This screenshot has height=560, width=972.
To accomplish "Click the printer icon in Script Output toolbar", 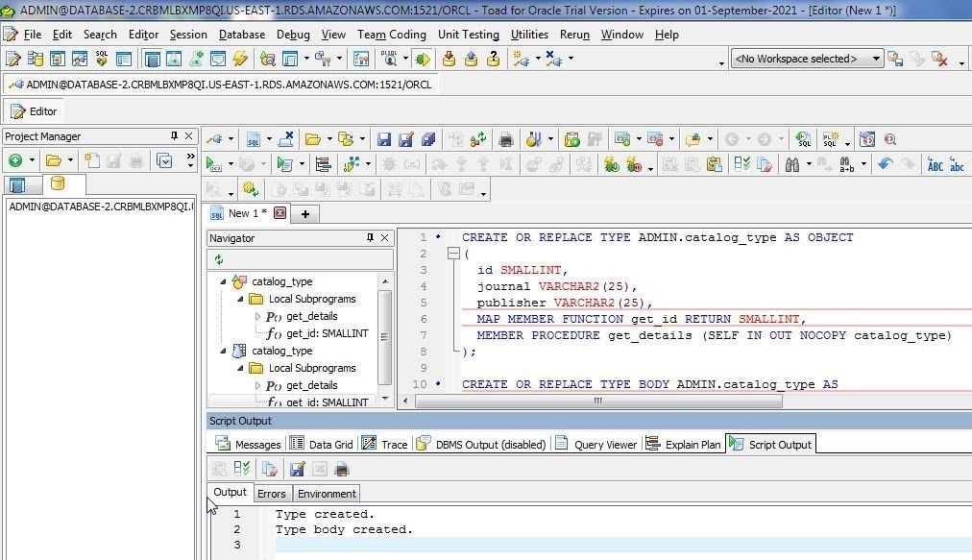I will 342,470.
